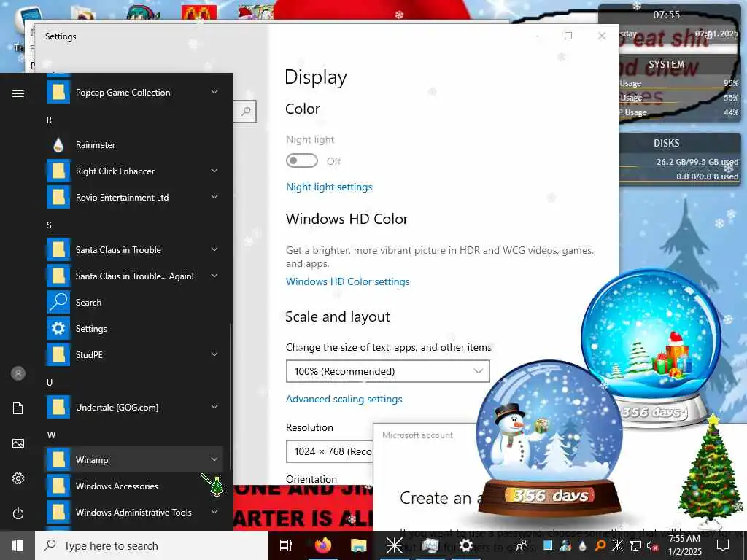
Task: Click the Power icon in Start menu
Action: tap(18, 513)
